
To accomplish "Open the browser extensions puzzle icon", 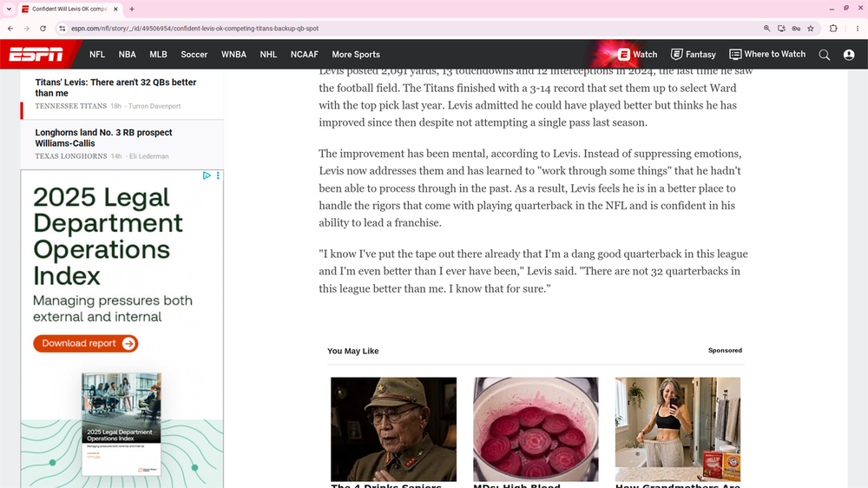I will 833,29.
